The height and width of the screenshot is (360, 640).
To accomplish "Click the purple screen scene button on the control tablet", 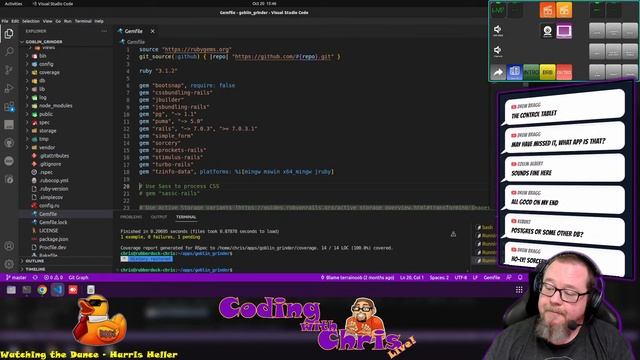I will [564, 31].
